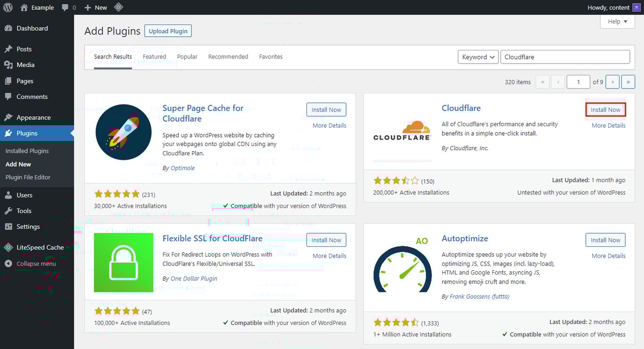Install the Cloudflare plugin
Image resolution: width=644 pixels, height=349 pixels.
tap(605, 109)
